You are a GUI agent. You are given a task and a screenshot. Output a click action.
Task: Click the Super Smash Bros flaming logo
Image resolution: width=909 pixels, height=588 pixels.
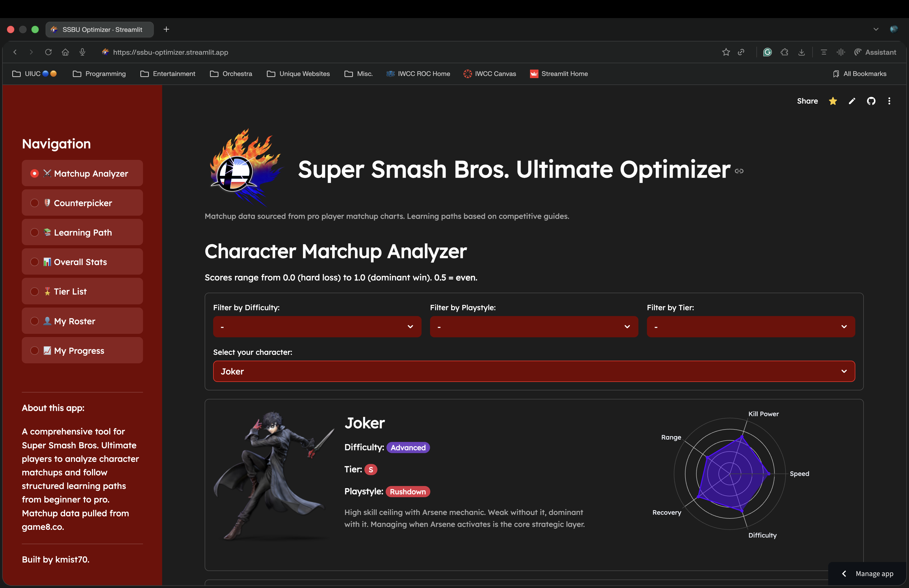pos(246,167)
